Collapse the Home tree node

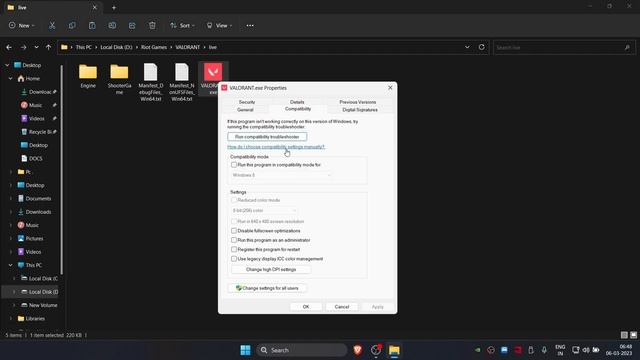coord(11,78)
